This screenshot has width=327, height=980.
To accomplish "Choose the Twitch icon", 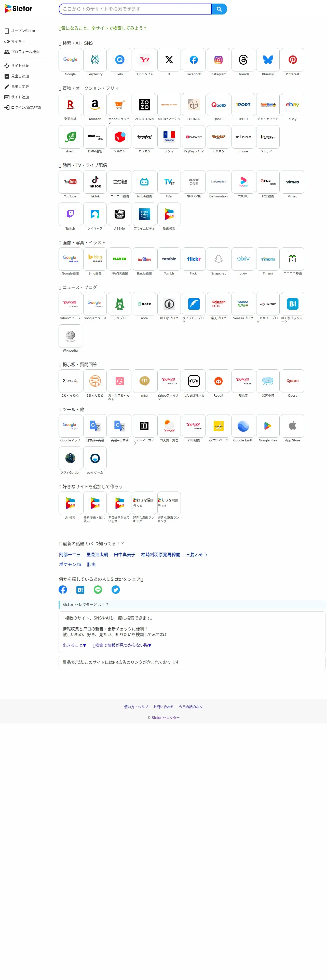I will tap(70, 214).
